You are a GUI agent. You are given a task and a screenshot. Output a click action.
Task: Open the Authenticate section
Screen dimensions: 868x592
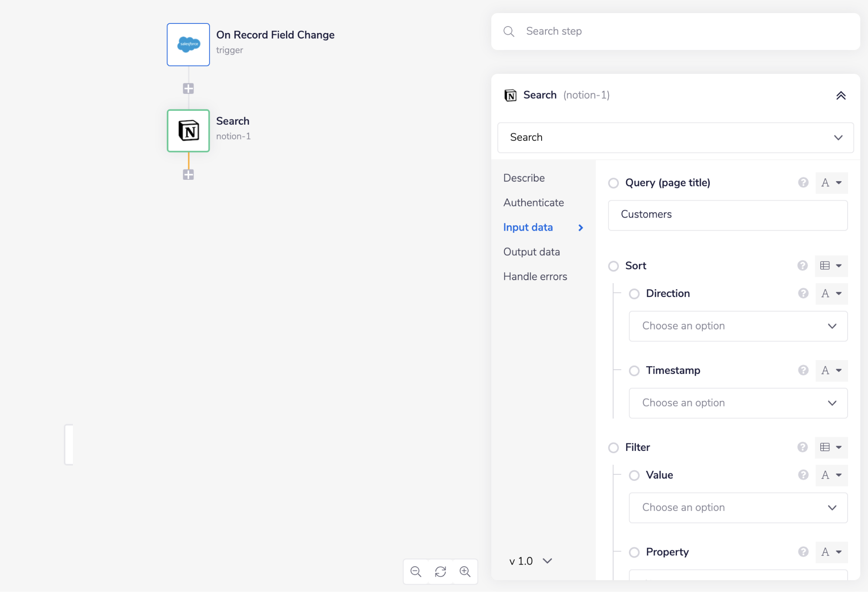[533, 203]
